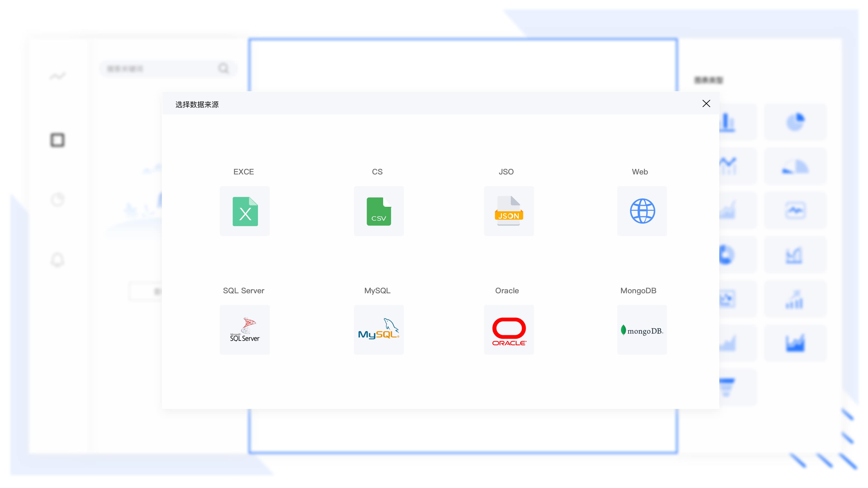
Task: Select the square sidebar icon in background
Action: click(x=58, y=140)
